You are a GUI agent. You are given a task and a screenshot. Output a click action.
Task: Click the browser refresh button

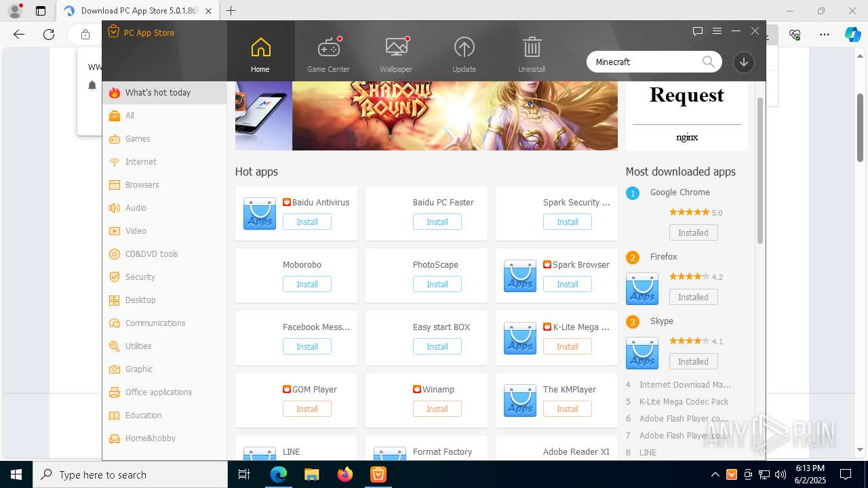(49, 34)
